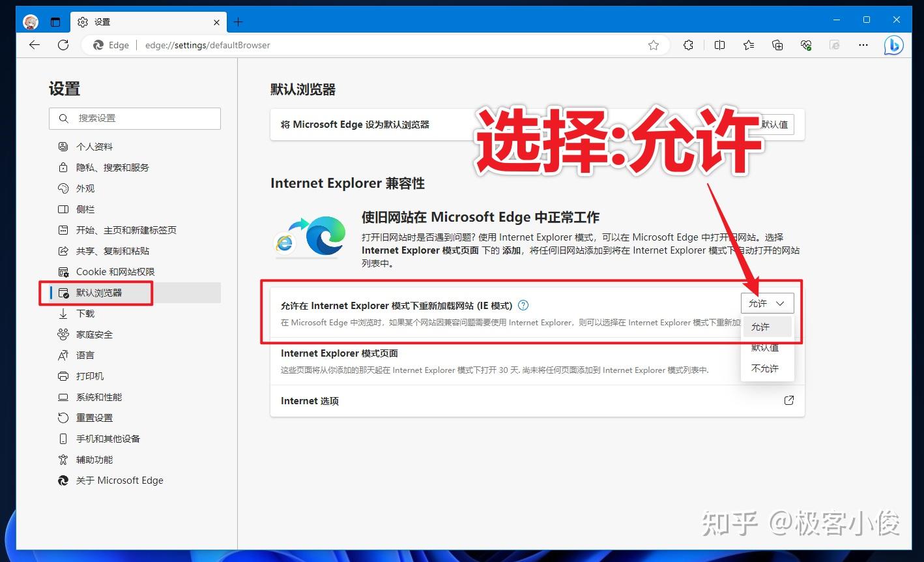This screenshot has width=924, height=562.
Task: Click the back navigation arrow
Action: 34,45
